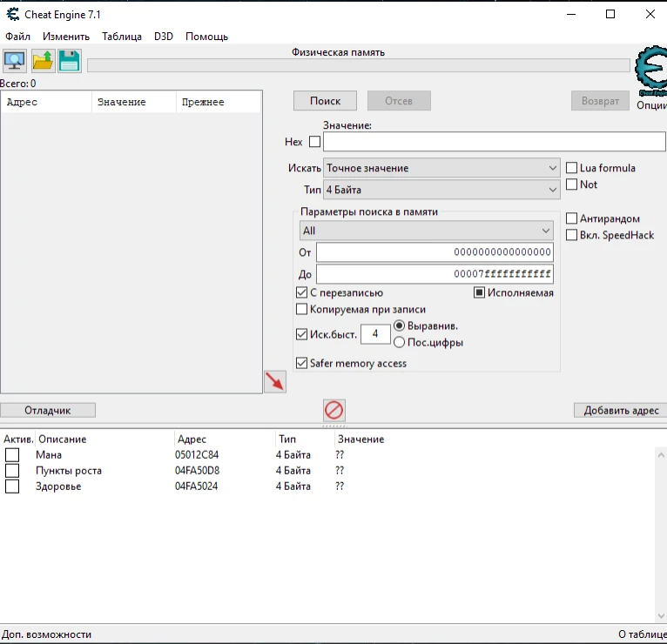The image size is (667, 644).
Task: Click the Всего: 0 found count label
Action: click(18, 84)
